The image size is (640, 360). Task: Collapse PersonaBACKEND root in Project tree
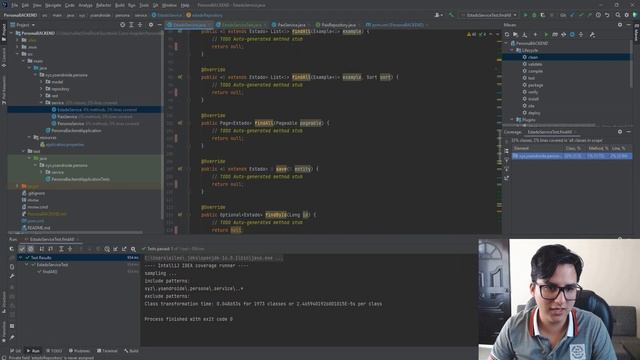point(12,33)
